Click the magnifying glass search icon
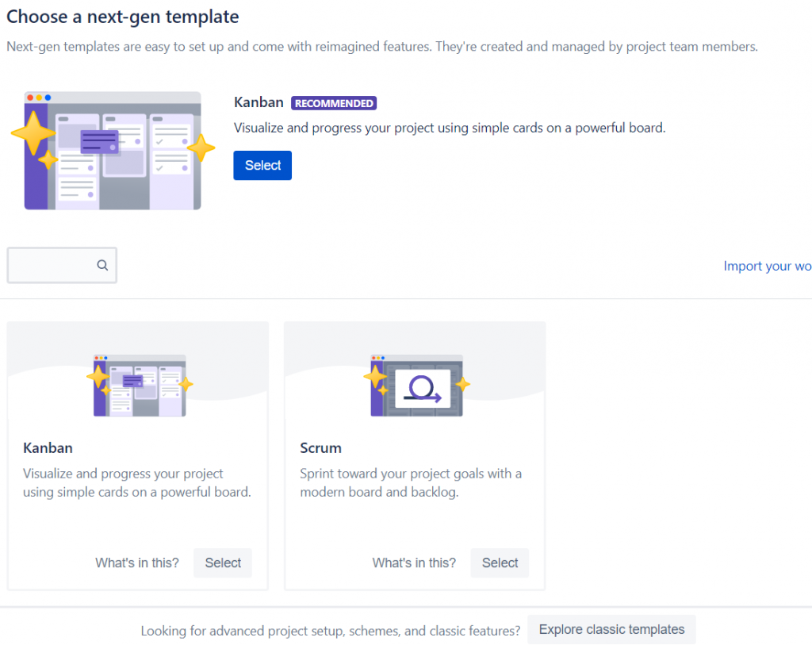Viewport: 812px width, 645px height. click(102, 265)
